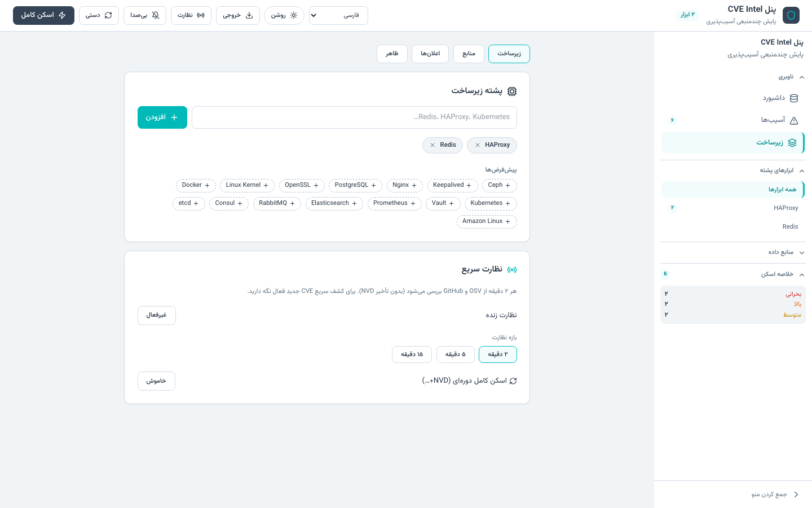Image resolution: width=812 pixels, height=508 pixels.
Task: Add OpenSSL preset with its plus icon
Action: point(316,185)
